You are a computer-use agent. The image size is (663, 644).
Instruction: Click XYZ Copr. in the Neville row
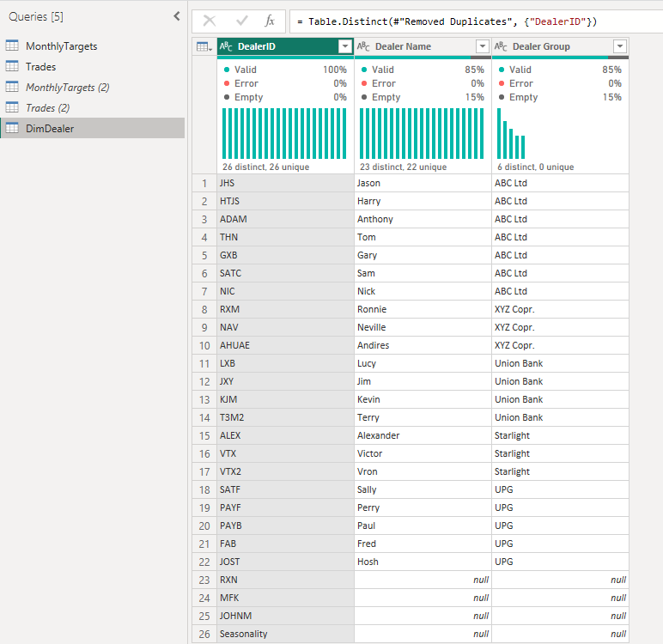(560, 327)
